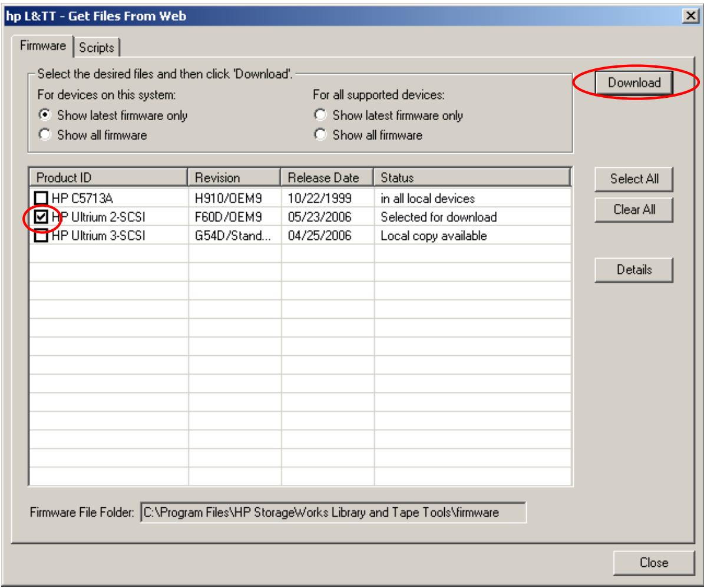Click status 'Local copy available'
Viewport: 704px width, 588px height.
point(433,235)
